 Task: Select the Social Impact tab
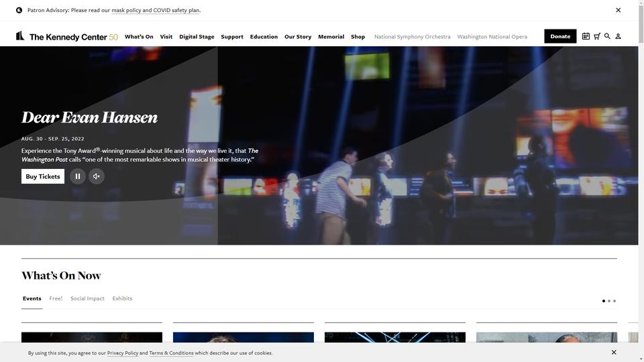(x=87, y=298)
